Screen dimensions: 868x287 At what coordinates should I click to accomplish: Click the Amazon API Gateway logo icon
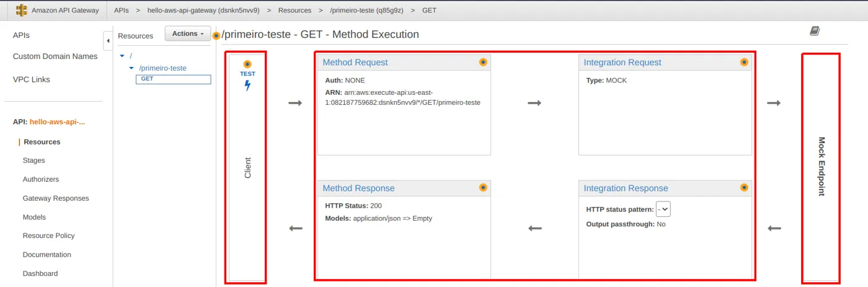22,11
